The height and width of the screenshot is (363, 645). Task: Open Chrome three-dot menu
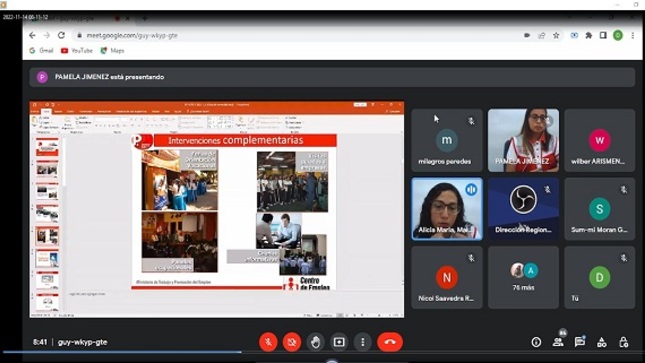(633, 35)
